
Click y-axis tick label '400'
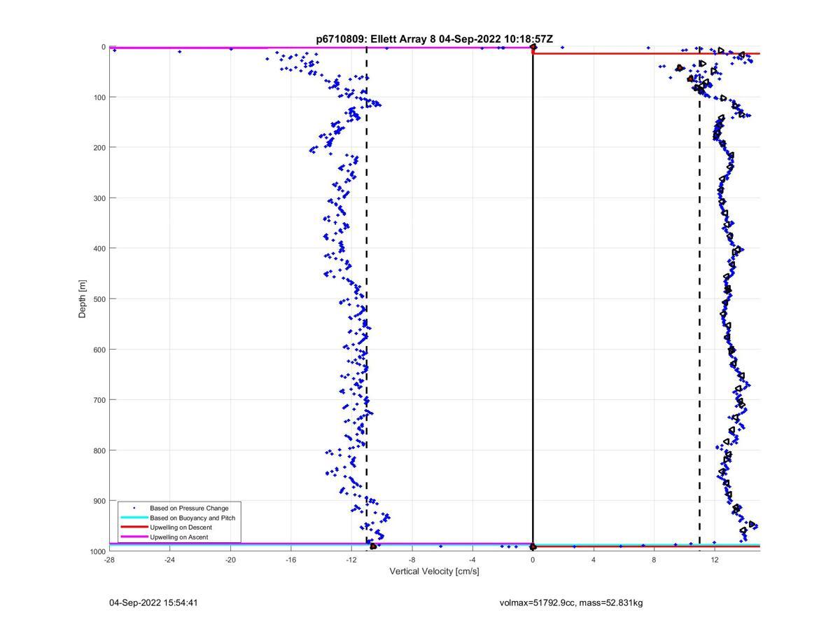99,249
